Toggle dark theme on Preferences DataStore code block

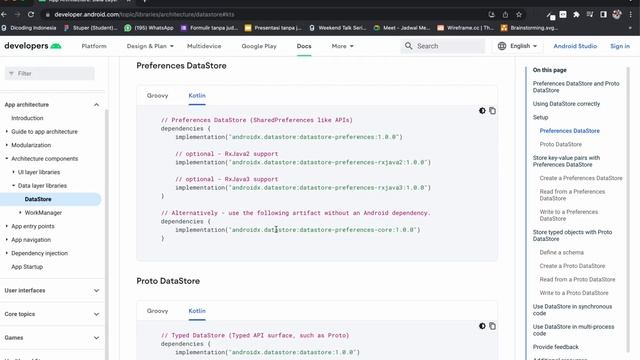(x=482, y=111)
